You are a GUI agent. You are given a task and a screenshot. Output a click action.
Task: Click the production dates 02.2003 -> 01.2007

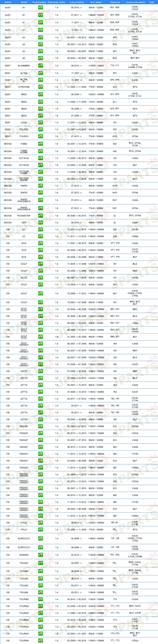[x=77, y=633]
